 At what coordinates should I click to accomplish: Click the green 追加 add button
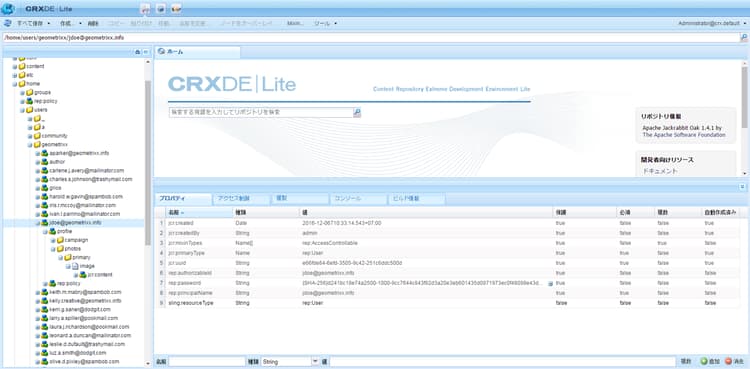(x=710, y=361)
